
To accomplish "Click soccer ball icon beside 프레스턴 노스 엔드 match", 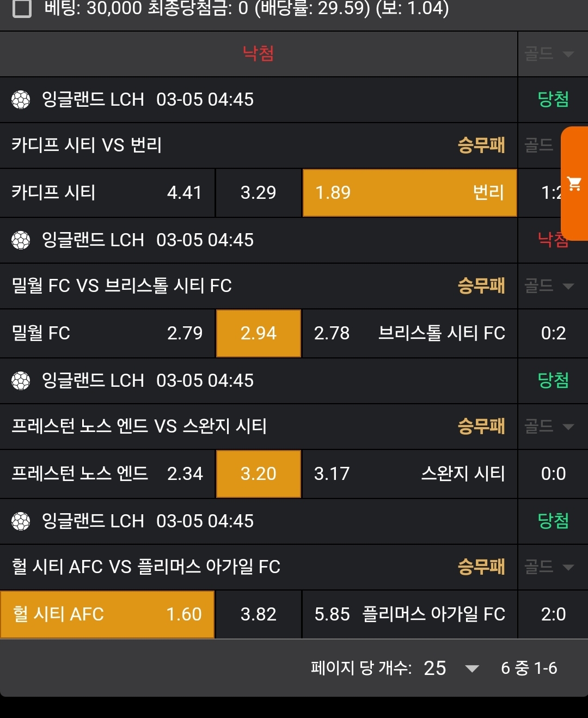I will click(21, 381).
